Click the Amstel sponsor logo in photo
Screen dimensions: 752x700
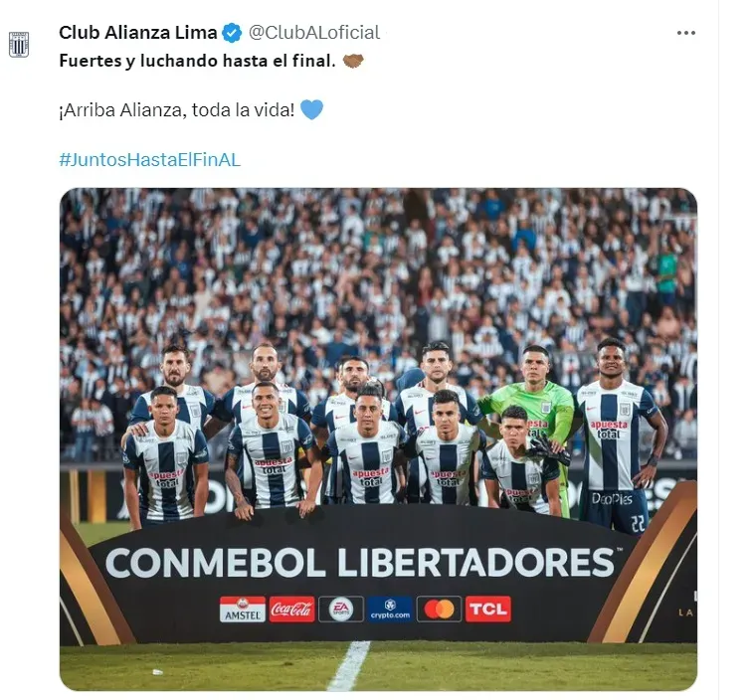point(242,609)
